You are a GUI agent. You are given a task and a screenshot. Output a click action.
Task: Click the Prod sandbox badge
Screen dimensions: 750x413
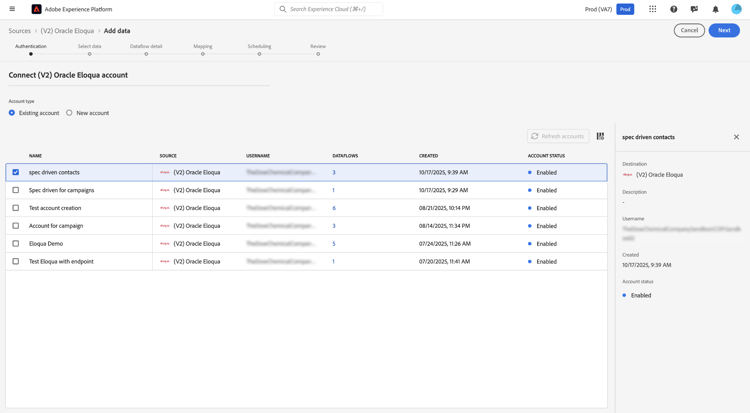[625, 9]
